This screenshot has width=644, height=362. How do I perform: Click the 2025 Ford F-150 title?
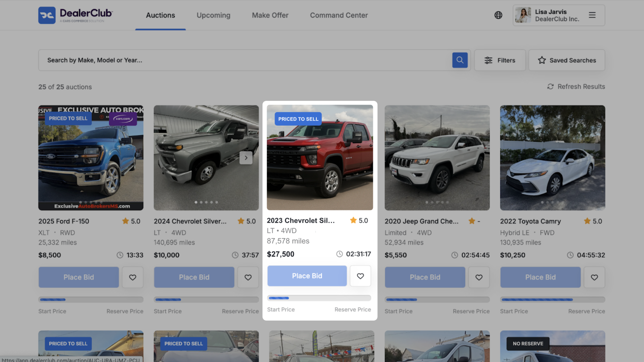(x=64, y=221)
